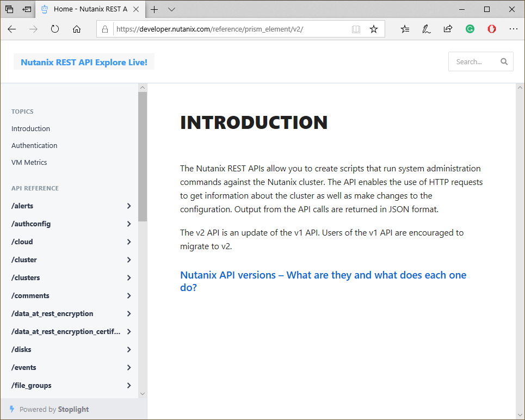Select the /events API reference item

23,367
